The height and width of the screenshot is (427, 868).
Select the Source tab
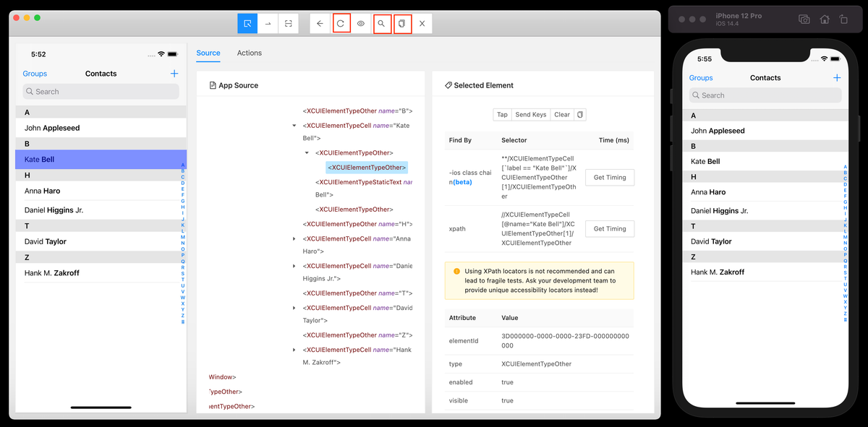[x=208, y=52]
